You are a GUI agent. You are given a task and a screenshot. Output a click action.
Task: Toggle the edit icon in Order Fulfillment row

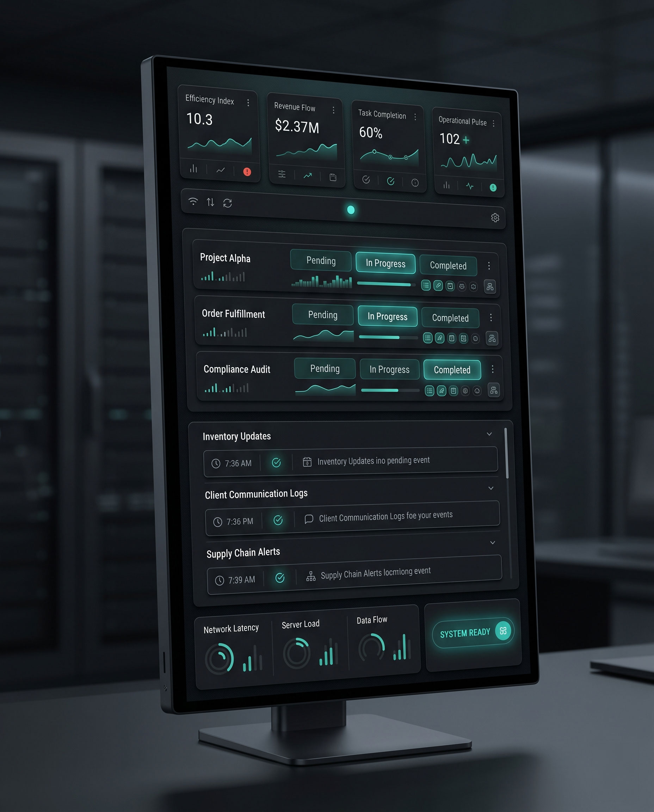click(x=440, y=338)
